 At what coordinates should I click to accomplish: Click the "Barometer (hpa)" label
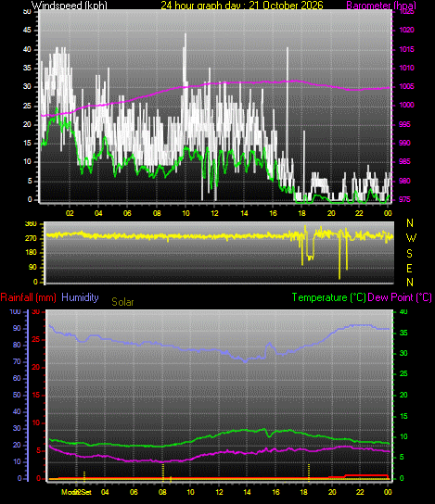(381, 6)
